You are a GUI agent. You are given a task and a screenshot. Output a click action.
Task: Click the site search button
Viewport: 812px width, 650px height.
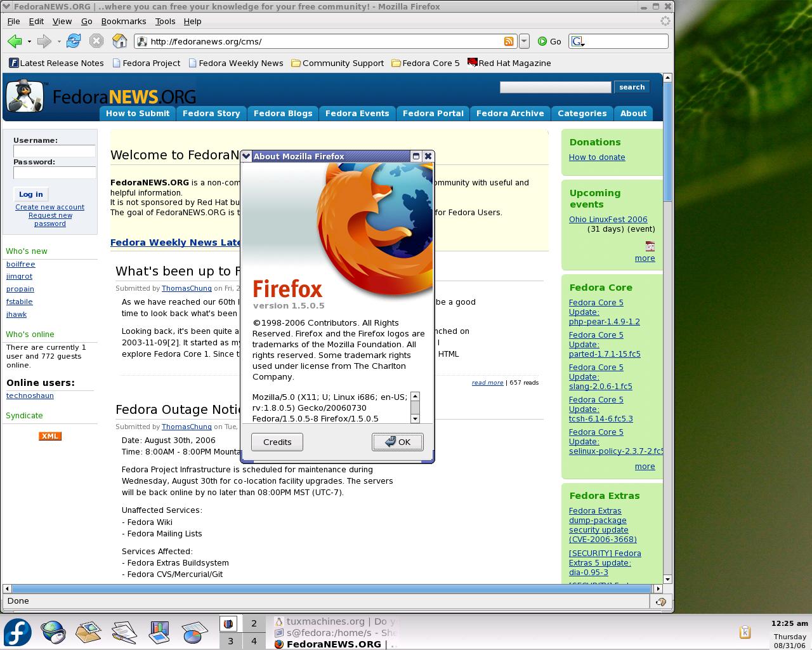(632, 87)
